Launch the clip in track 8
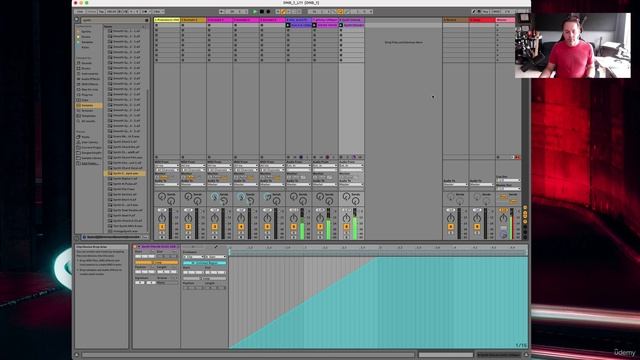The width and height of the screenshot is (640, 360). point(341,25)
